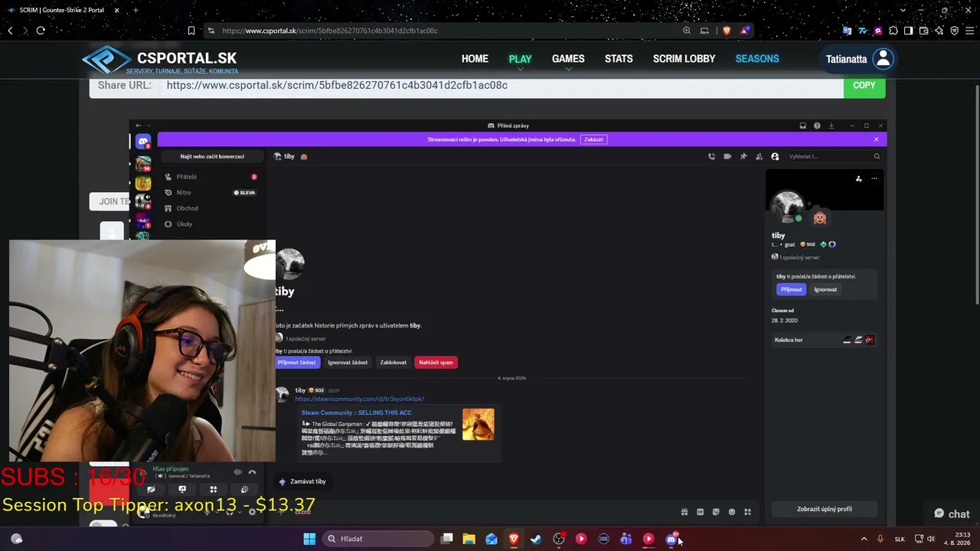980x551 pixels.
Task: Search in the tiby conversation
Action: (x=834, y=156)
